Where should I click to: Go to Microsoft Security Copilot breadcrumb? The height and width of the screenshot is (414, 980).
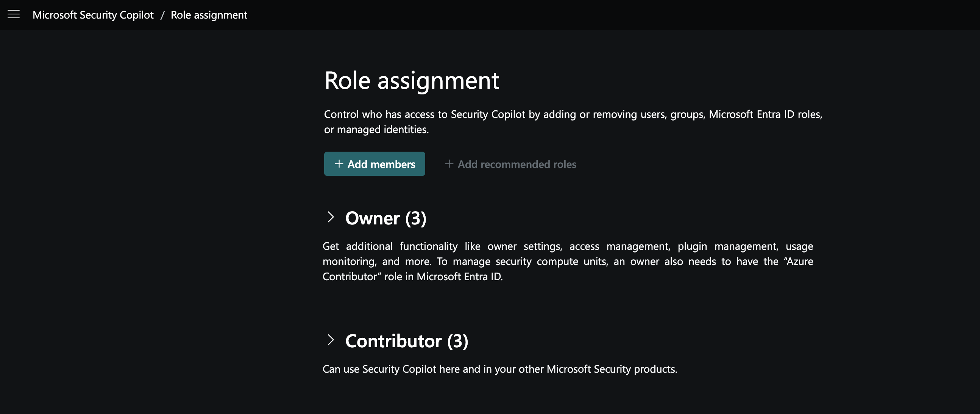[x=93, y=15]
